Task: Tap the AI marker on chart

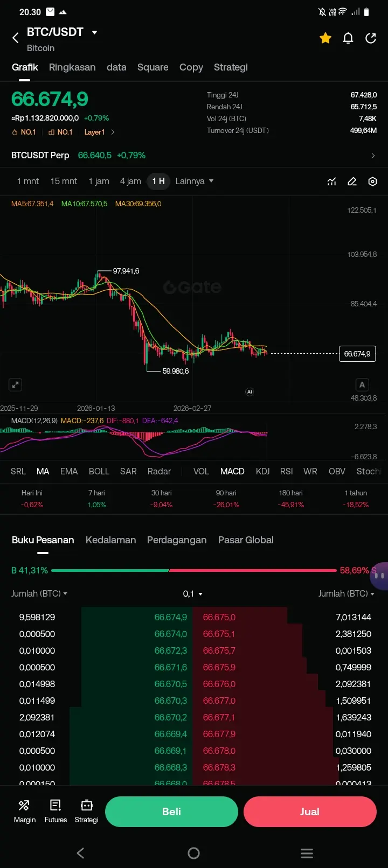Action: (249, 392)
